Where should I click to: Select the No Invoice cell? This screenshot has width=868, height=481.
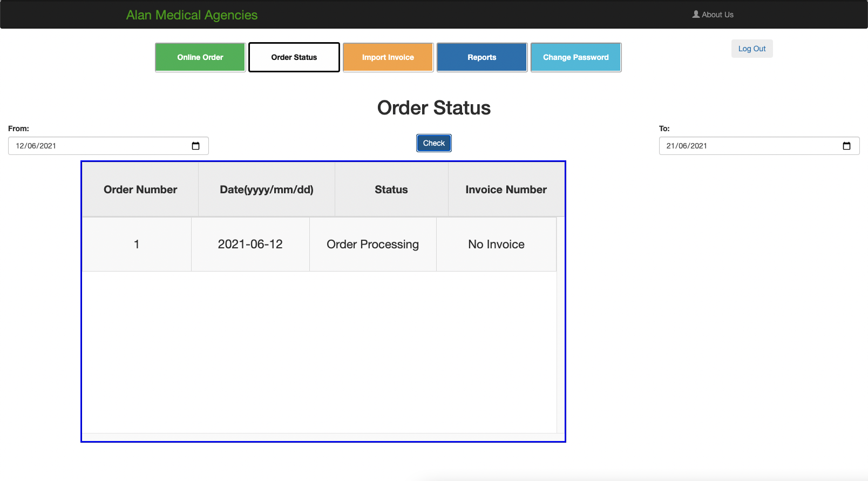[x=496, y=244]
